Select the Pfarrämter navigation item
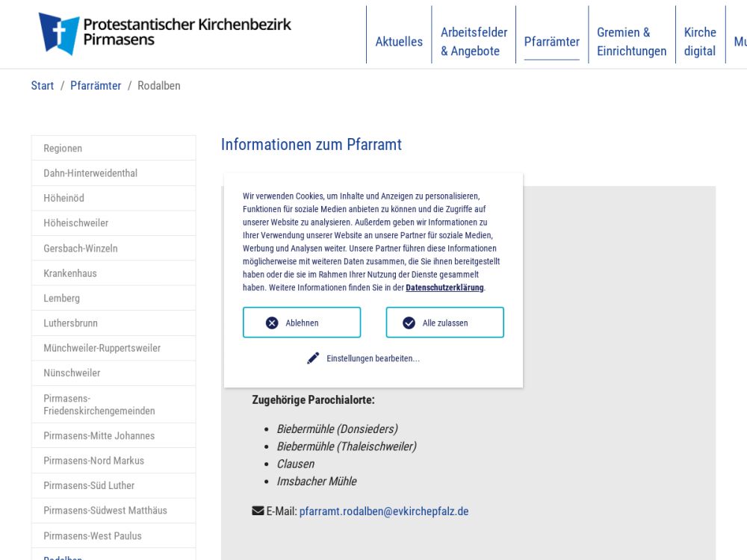The height and width of the screenshot is (560, 747). [x=551, y=42]
